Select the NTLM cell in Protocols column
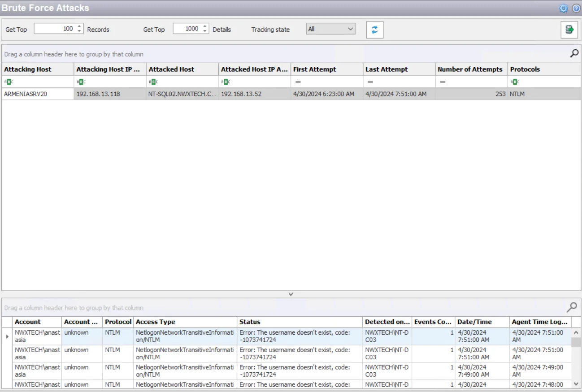This screenshot has height=392, width=582. [544, 94]
